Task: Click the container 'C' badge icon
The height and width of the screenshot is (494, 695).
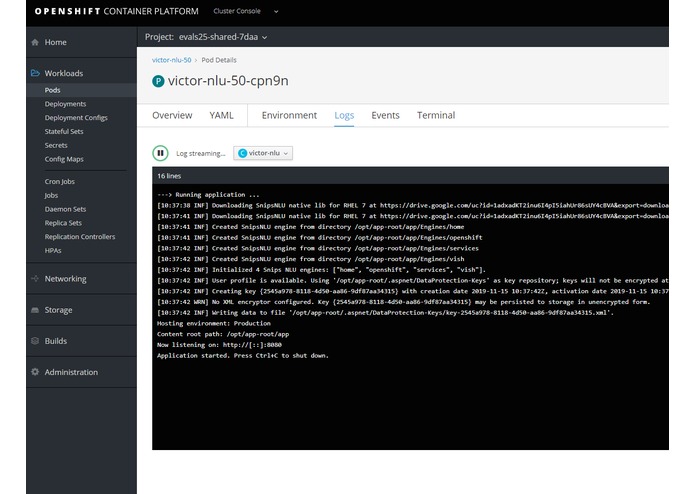Action: [x=242, y=153]
